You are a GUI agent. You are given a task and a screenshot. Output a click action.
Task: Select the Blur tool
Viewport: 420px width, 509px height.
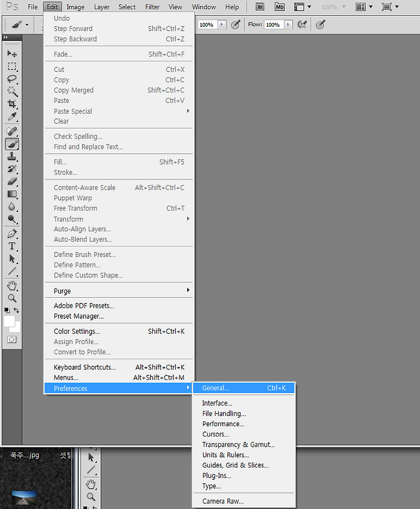coord(12,207)
